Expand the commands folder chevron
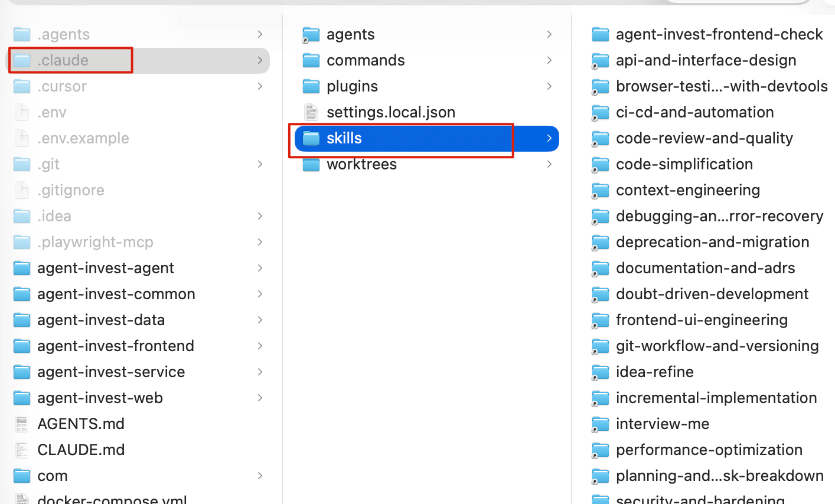 click(x=549, y=60)
